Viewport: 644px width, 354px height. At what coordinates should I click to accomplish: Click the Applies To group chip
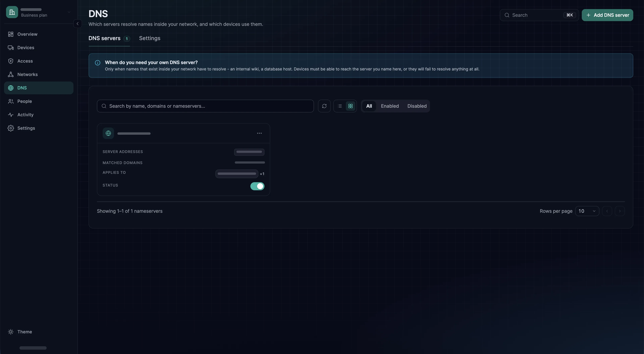[237, 174]
